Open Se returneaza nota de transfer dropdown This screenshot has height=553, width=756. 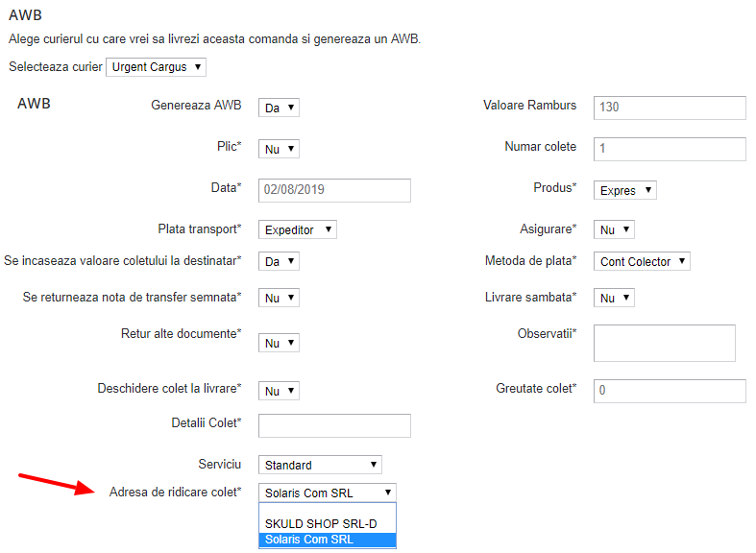click(x=279, y=299)
